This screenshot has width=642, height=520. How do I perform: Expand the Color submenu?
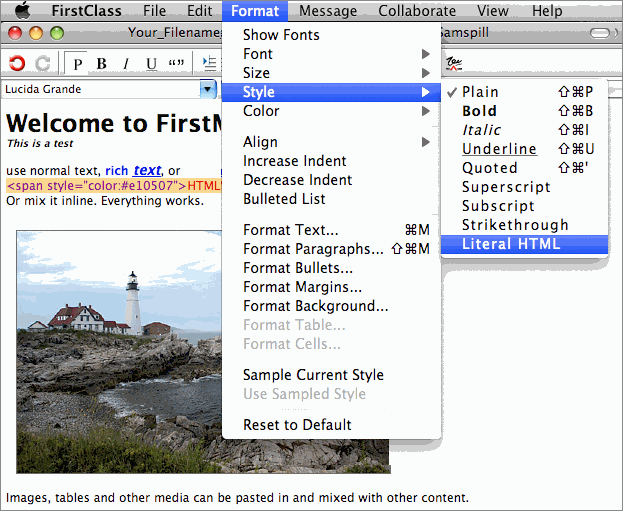331,111
